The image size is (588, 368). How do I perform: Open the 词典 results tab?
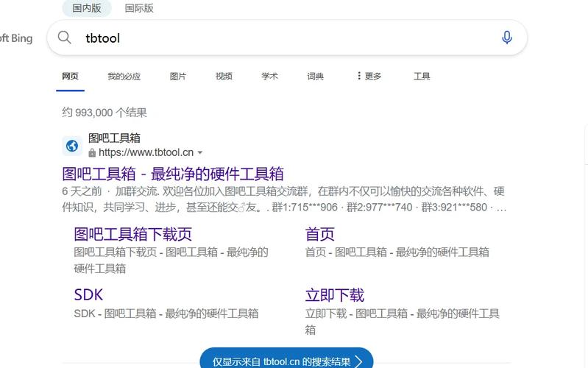316,76
